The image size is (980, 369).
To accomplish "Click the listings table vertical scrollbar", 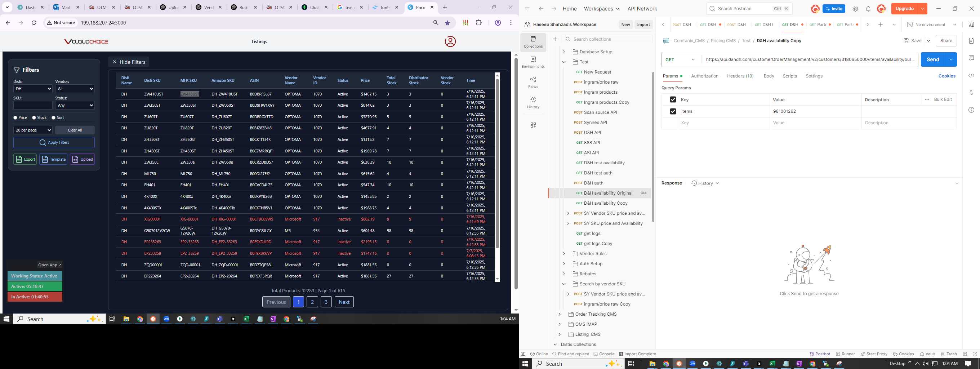I will 497,164.
